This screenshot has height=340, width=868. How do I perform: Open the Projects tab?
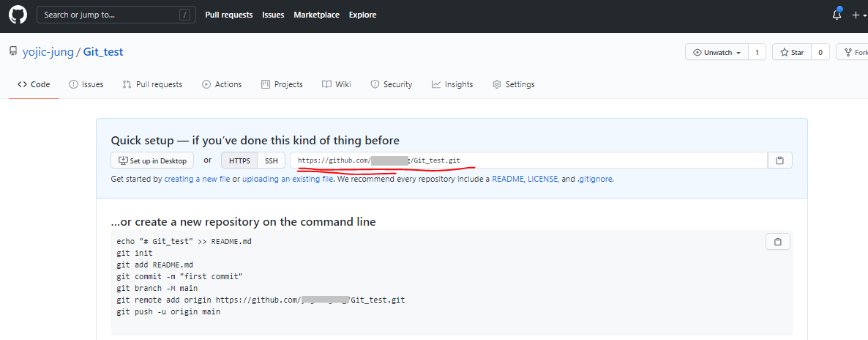click(282, 84)
